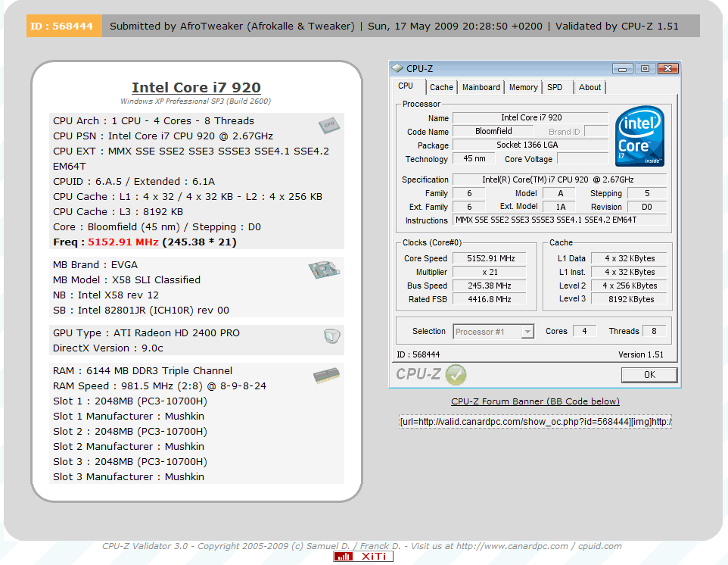Click the RAM stick icon beside RAM
Image resolution: width=728 pixels, height=565 pixels.
pyautogui.click(x=326, y=376)
